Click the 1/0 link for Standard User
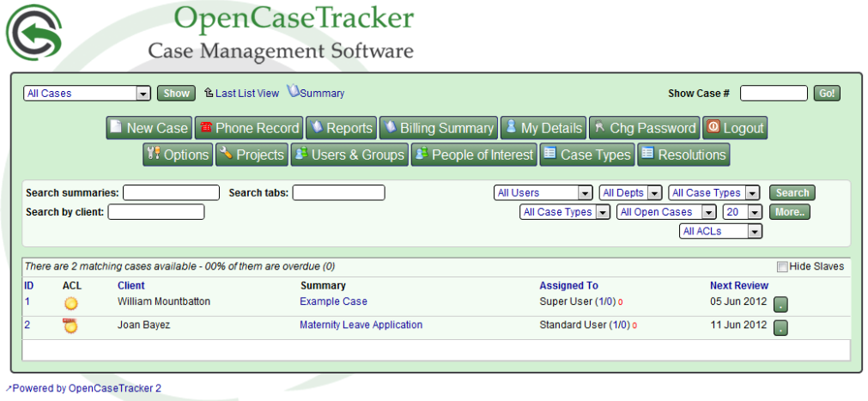Image resolution: width=868 pixels, height=401 pixels. [x=619, y=325]
